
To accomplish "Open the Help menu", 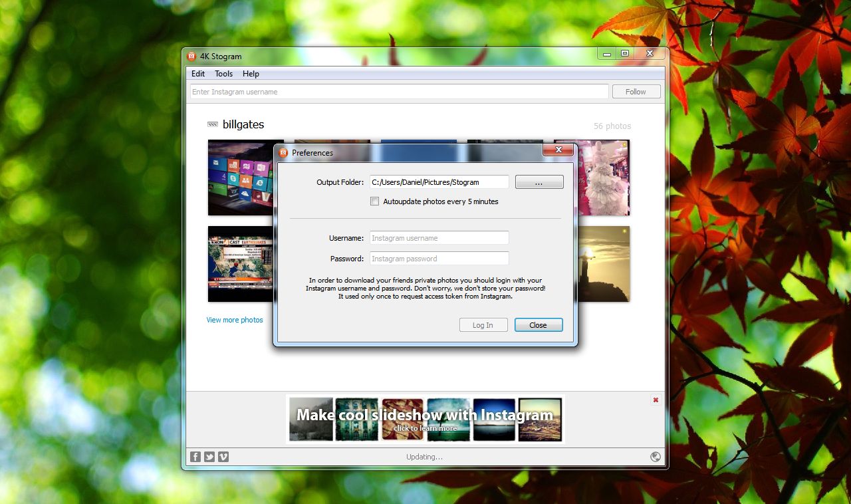I will (251, 74).
